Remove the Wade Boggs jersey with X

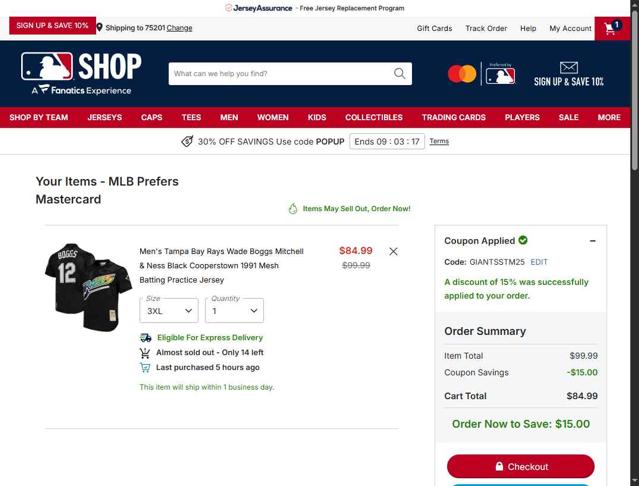pos(393,252)
